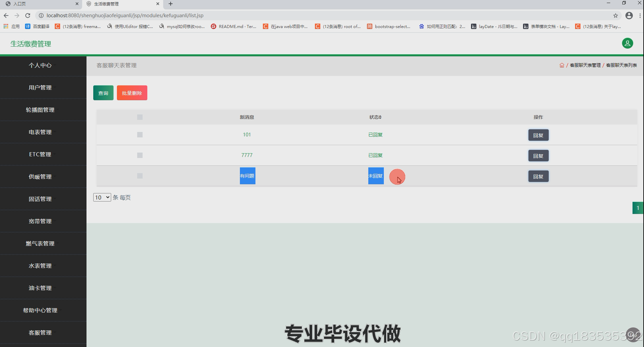Click the Top scroll-to-top button
Image resolution: width=644 pixels, height=347 pixels.
[x=633, y=335]
